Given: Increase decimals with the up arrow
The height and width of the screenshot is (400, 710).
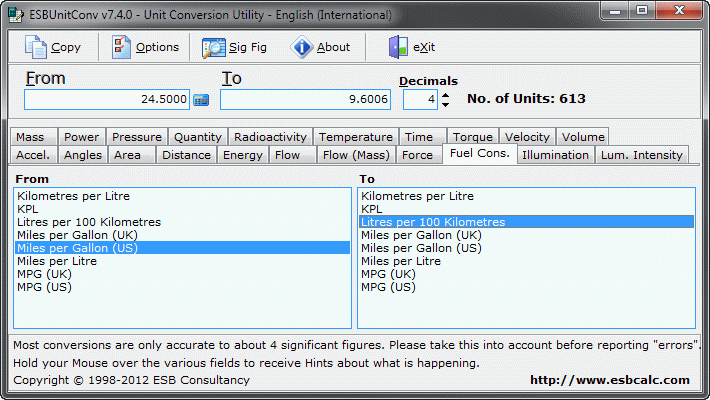Looking at the screenshot, I should pyautogui.click(x=445, y=95).
